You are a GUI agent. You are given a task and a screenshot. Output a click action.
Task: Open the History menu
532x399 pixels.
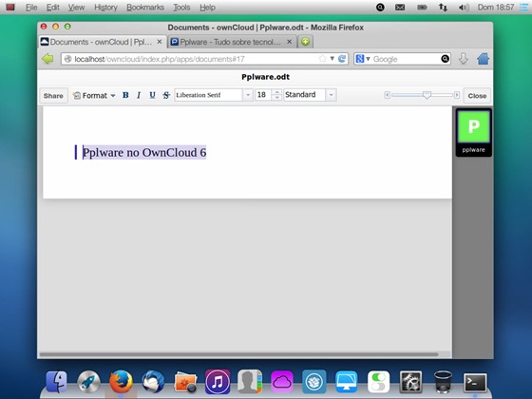pos(105,8)
